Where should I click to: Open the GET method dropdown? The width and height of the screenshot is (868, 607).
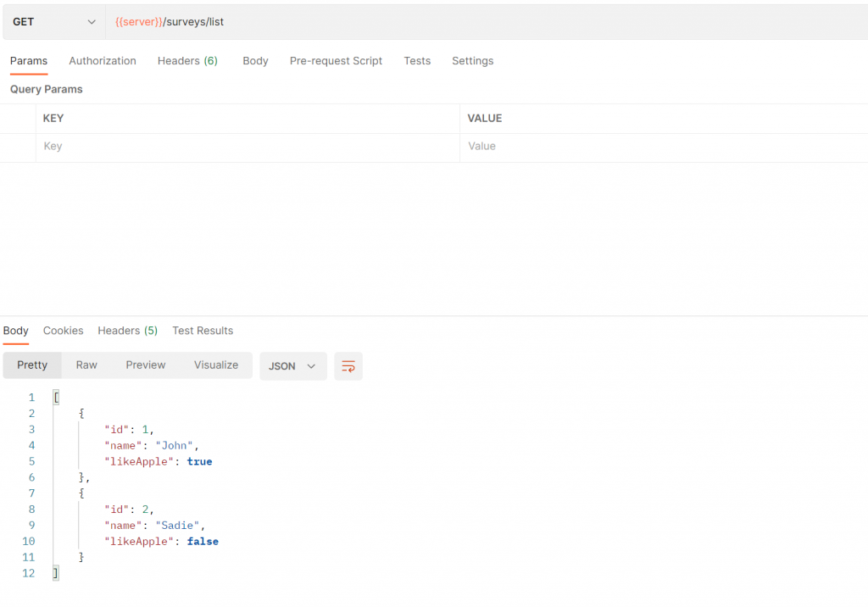[x=53, y=22]
